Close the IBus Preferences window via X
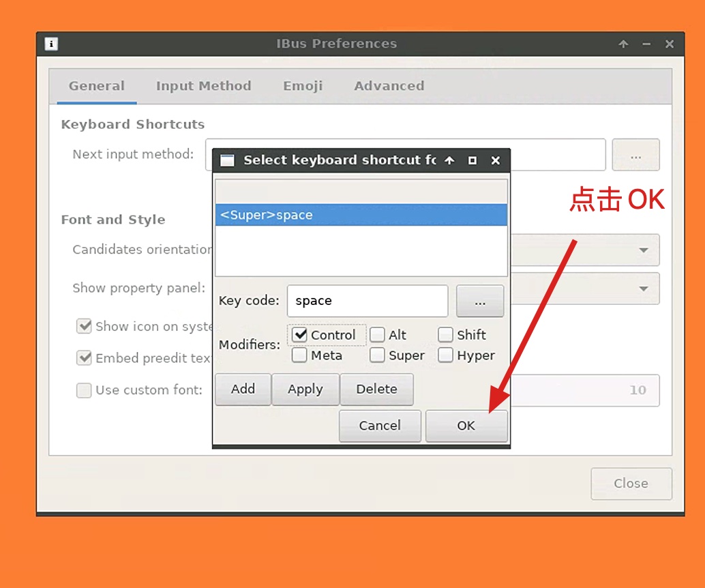The height and width of the screenshot is (588, 705). pos(670,44)
